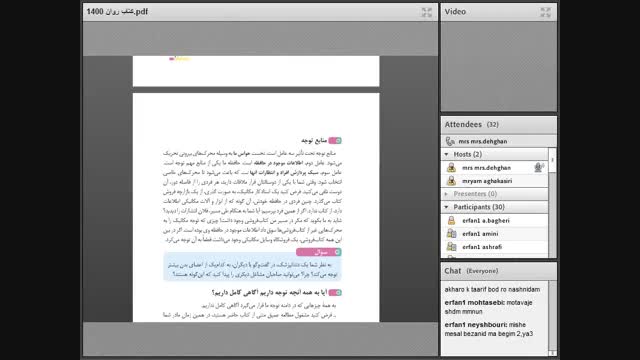Click participant icon next to erfan1 amini

point(451,233)
